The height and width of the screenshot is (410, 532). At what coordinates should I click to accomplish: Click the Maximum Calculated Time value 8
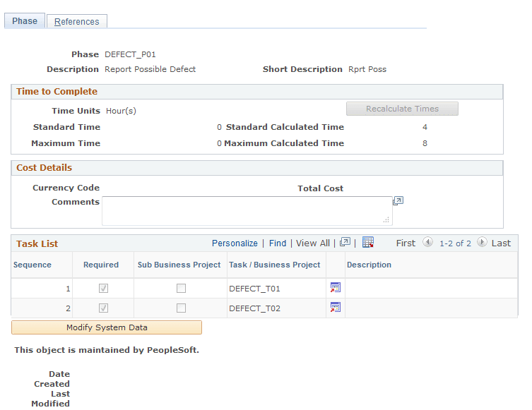[x=425, y=143]
